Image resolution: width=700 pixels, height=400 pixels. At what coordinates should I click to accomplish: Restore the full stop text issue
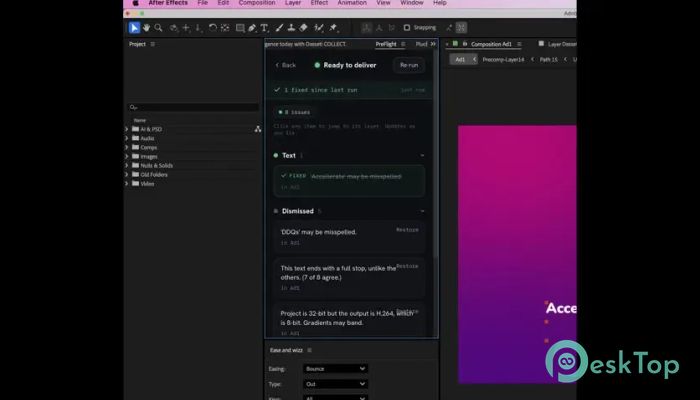click(x=407, y=266)
